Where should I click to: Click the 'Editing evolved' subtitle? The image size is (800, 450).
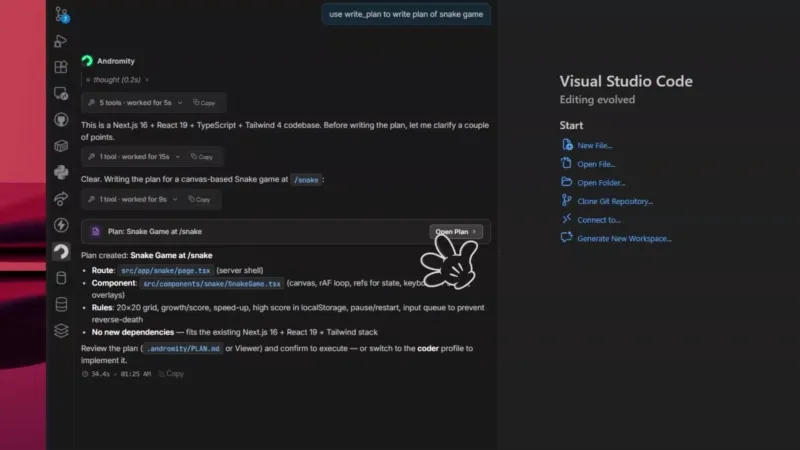(x=597, y=99)
